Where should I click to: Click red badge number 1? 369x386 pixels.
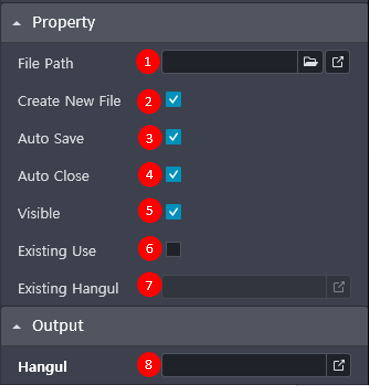148,62
